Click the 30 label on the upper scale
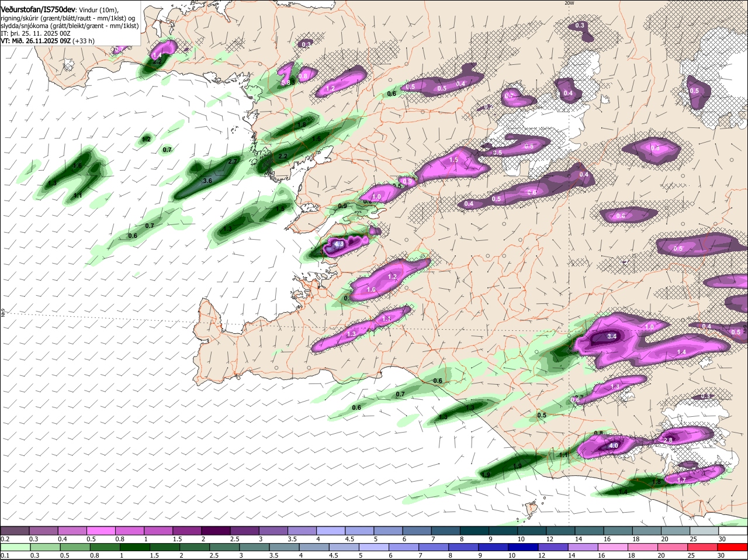 [722, 539]
